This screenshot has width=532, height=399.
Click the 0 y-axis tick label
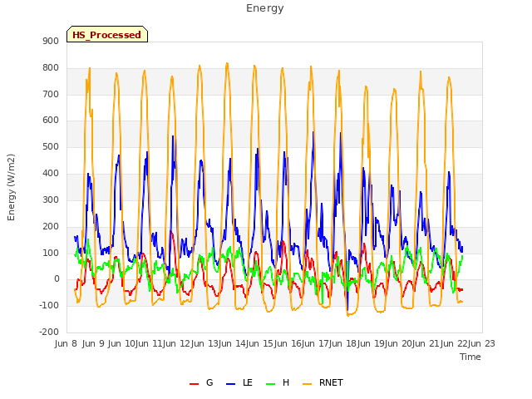point(57,279)
